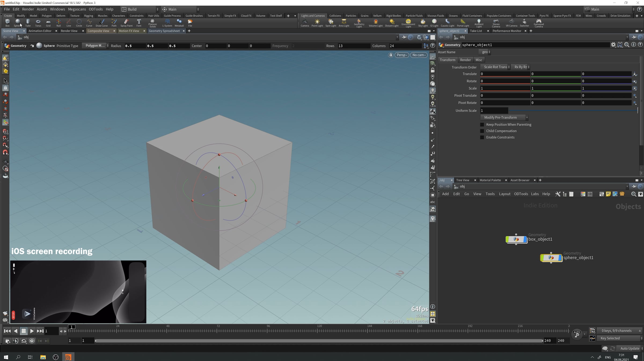
Task: Add an Environment Light
Action: [x=408, y=23]
